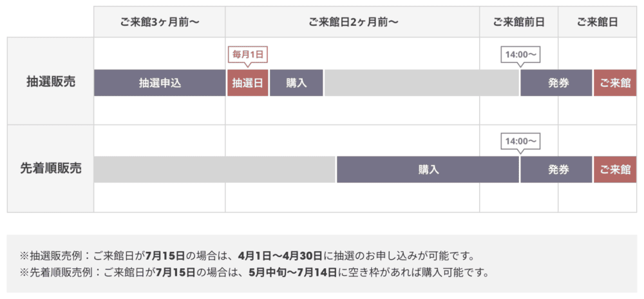The image size is (644, 299).
Task: Click the red ご来館 block in lottery row
Action: point(615,83)
